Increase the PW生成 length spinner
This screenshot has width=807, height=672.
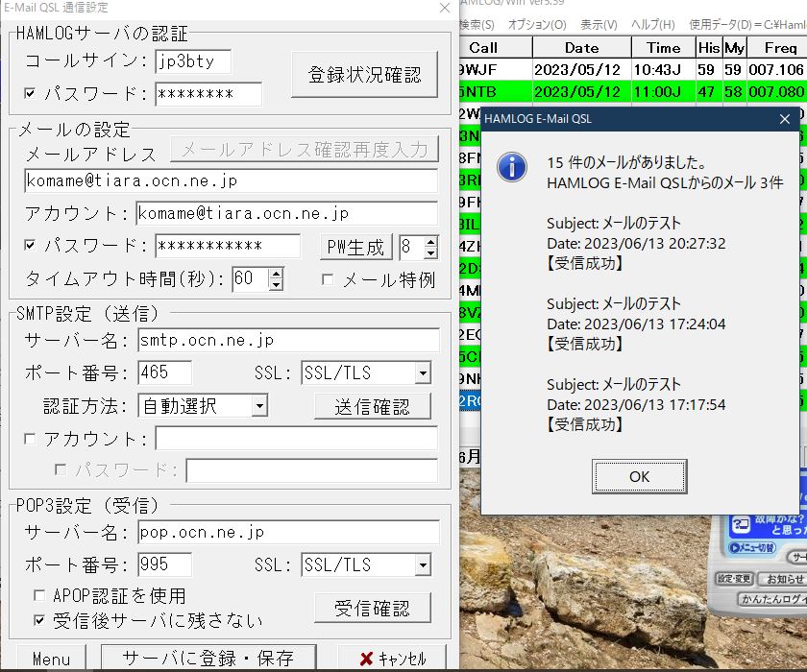point(430,241)
